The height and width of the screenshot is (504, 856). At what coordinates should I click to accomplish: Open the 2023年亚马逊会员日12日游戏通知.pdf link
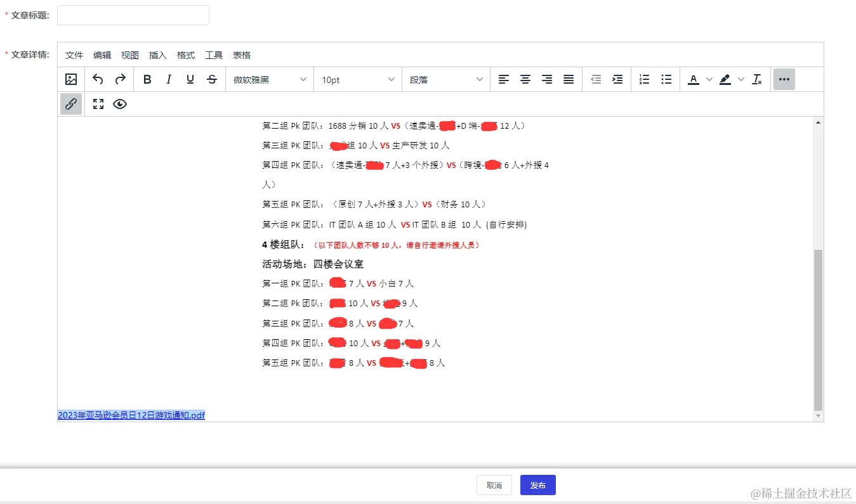pos(131,415)
